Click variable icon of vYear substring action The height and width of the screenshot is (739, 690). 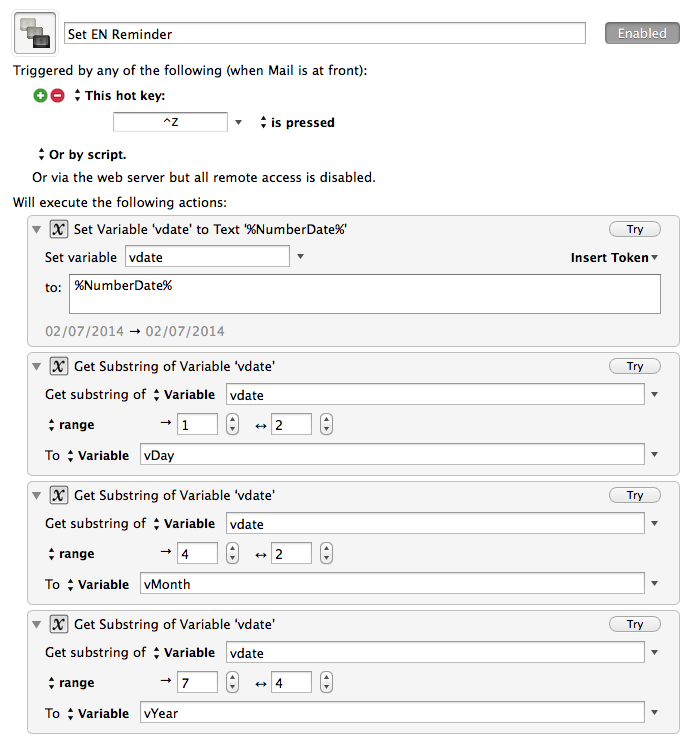[58, 624]
